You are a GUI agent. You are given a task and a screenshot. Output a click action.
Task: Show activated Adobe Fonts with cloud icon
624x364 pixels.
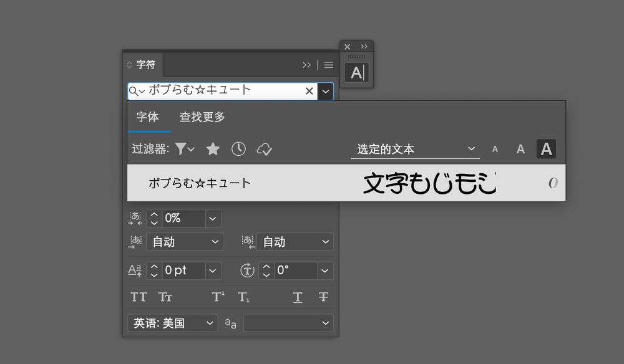click(264, 149)
